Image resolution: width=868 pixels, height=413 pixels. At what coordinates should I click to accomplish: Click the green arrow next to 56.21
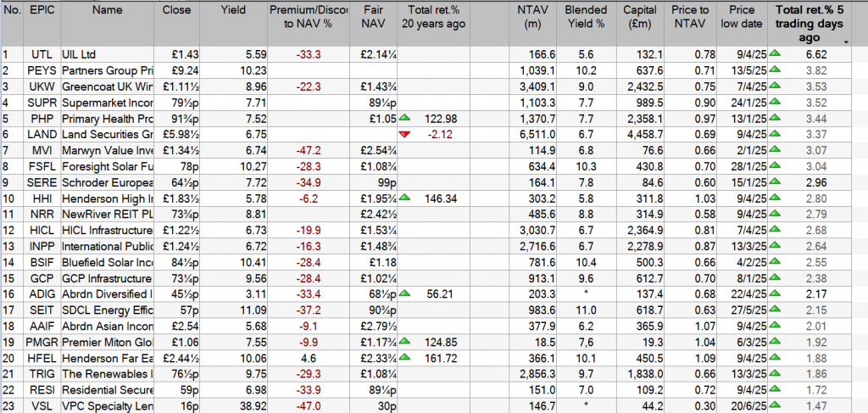tap(405, 293)
